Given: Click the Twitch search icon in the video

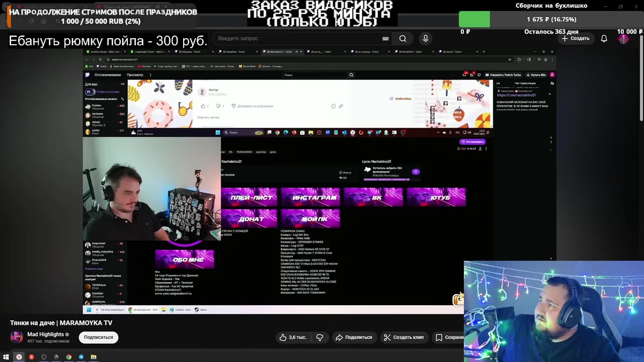Looking at the screenshot, I should click(351, 75).
